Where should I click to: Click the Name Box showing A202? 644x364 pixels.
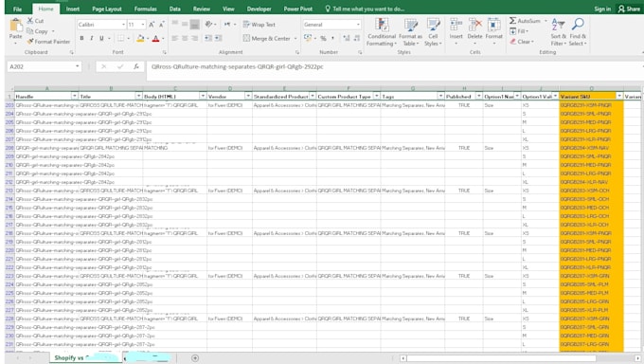(41, 66)
